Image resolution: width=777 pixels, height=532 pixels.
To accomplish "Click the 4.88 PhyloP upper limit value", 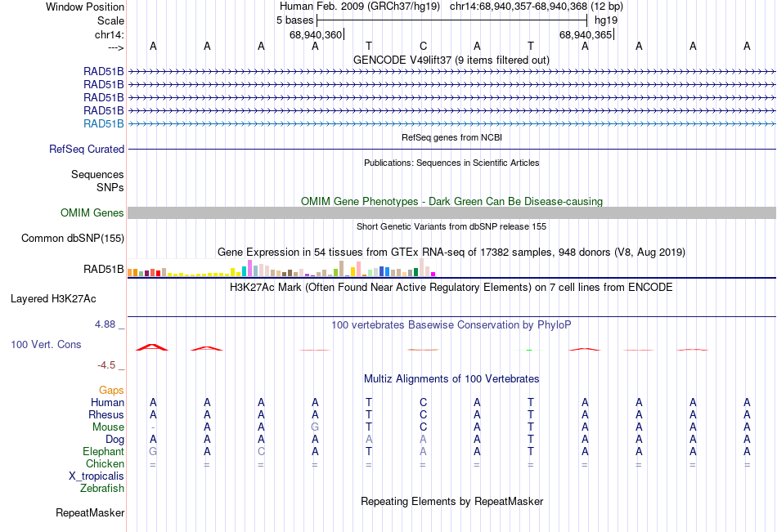I will pyautogui.click(x=105, y=324).
